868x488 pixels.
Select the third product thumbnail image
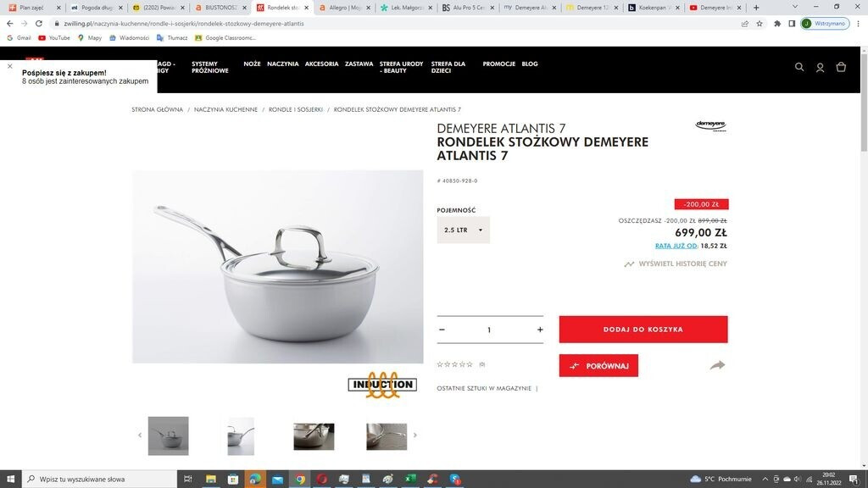pyautogui.click(x=314, y=436)
